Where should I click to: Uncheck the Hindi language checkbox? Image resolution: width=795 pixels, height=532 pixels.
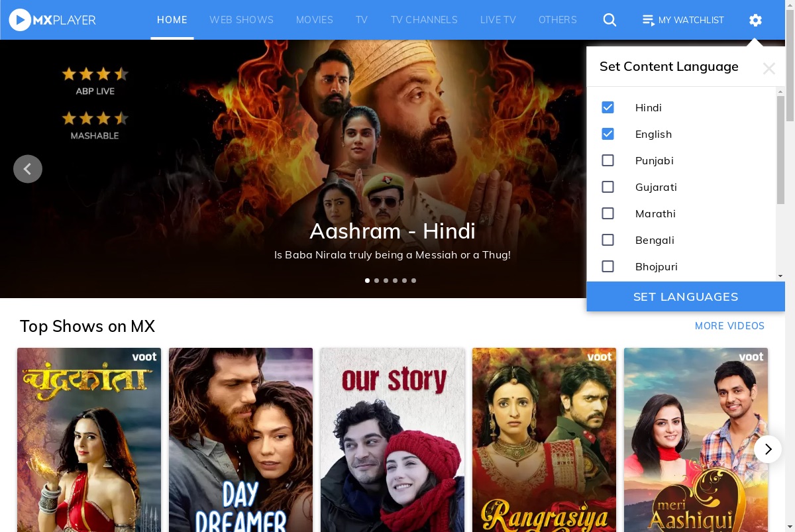click(608, 107)
